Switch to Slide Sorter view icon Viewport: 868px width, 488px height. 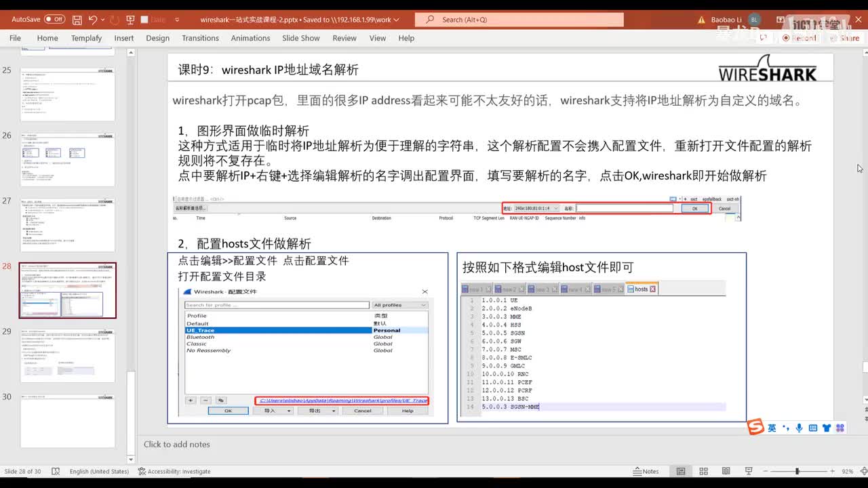[703, 471]
